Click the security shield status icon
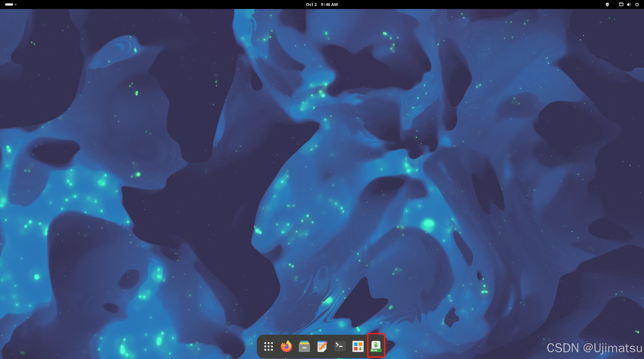The height and width of the screenshot is (359, 644). coord(607,4)
